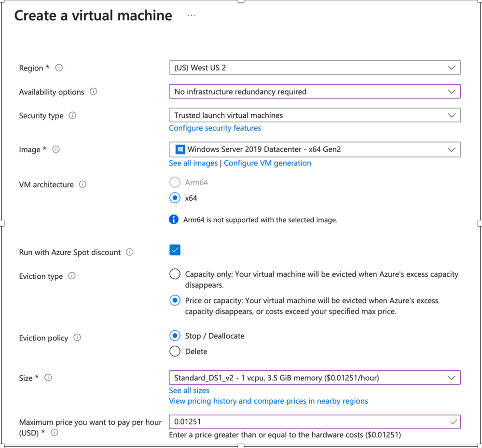Show info tooltip for Security type
Image resolution: width=482 pixels, height=448 pixels.
coord(72,115)
